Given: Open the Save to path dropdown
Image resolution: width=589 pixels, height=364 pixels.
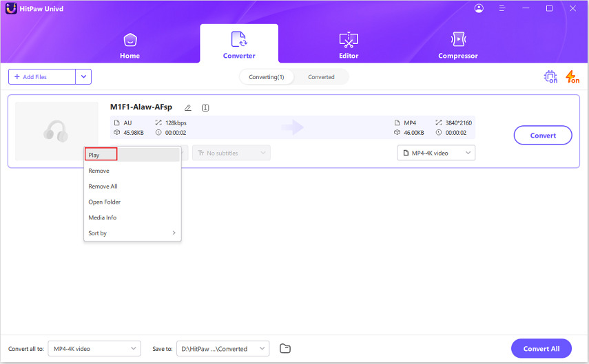Looking at the screenshot, I should tap(223, 349).
